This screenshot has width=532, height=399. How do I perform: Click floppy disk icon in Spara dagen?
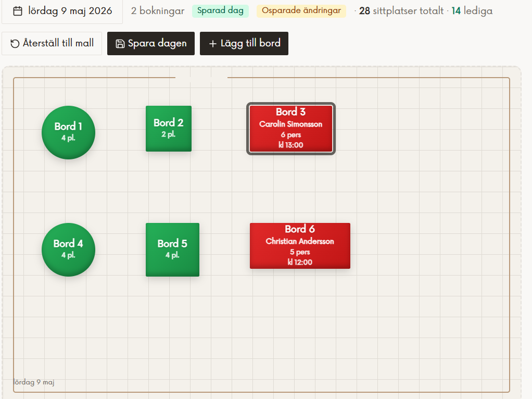point(120,44)
